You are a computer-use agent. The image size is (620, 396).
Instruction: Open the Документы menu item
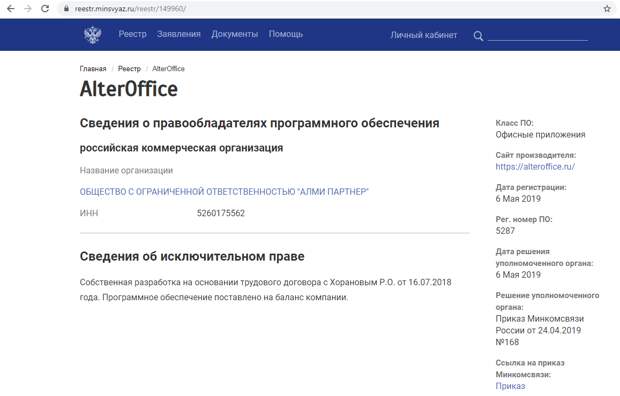(x=234, y=34)
